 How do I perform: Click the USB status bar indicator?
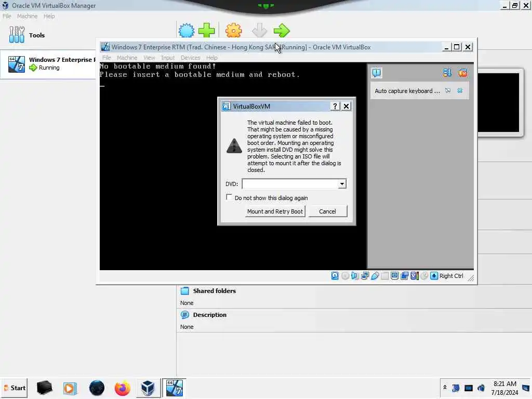pos(375,276)
